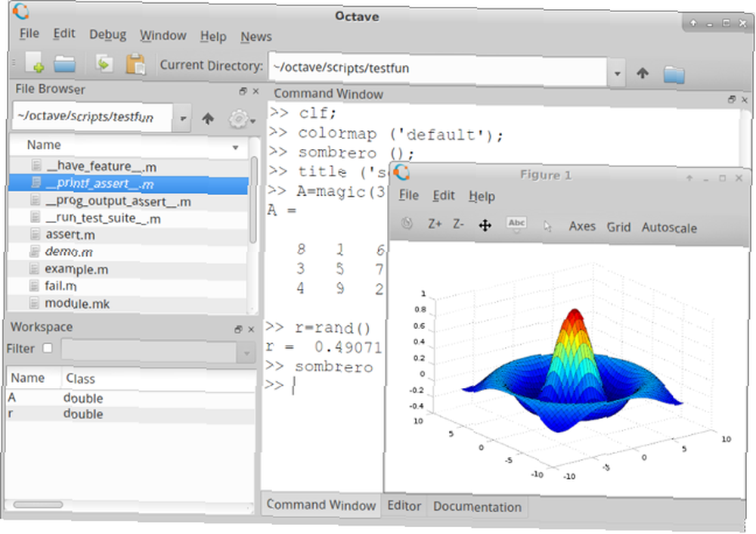Click the copy icon in the main toolbar
756x534 pixels.
[104, 64]
